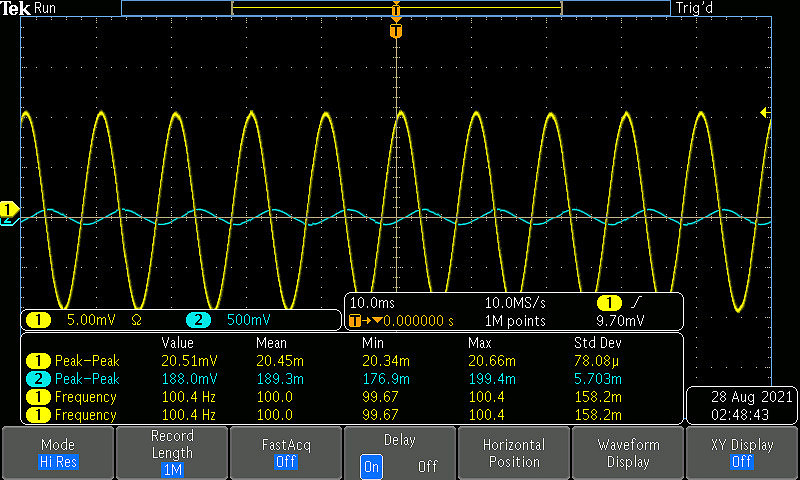Select the channel 2 badge by 500mV

coord(198,320)
